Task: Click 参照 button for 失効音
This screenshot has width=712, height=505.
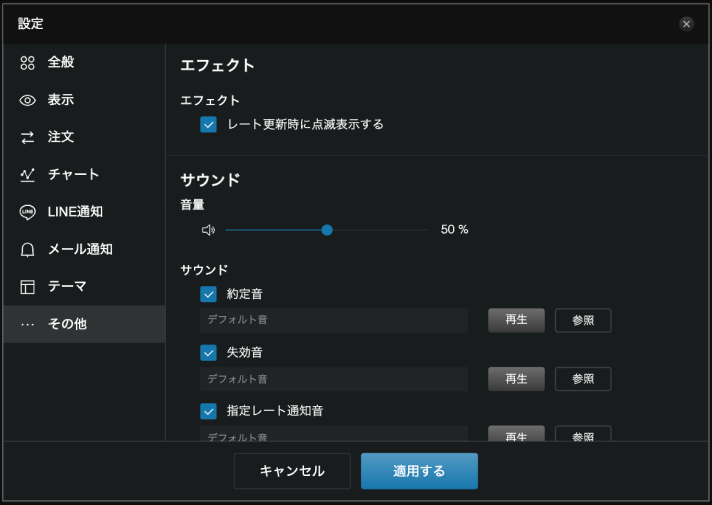Action: click(x=582, y=379)
